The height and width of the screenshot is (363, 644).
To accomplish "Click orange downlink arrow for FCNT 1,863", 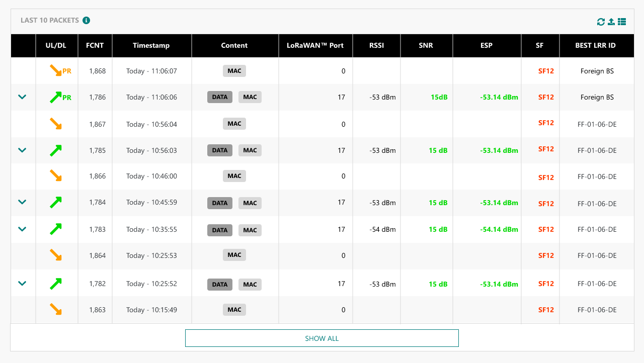I will point(56,309).
